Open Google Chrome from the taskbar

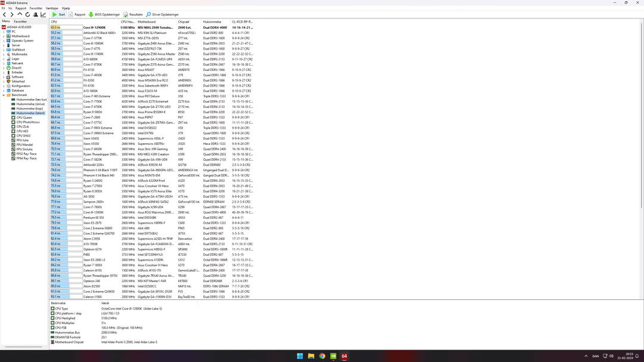(x=322, y=356)
